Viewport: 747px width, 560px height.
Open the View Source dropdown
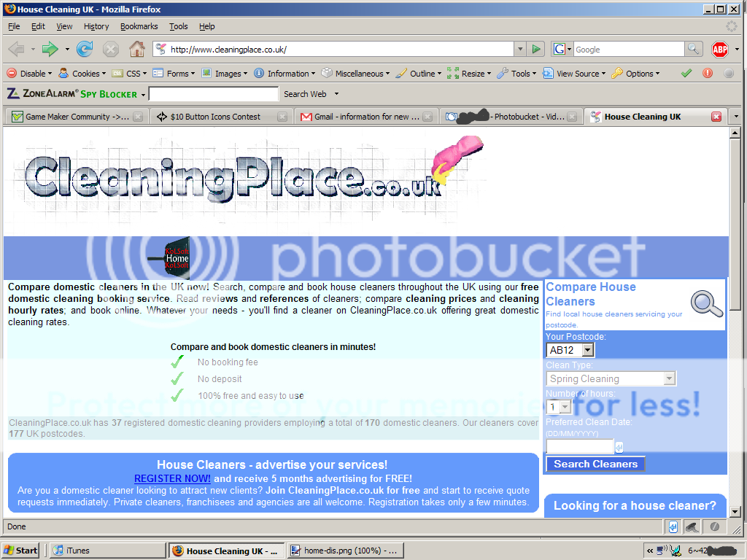click(574, 74)
